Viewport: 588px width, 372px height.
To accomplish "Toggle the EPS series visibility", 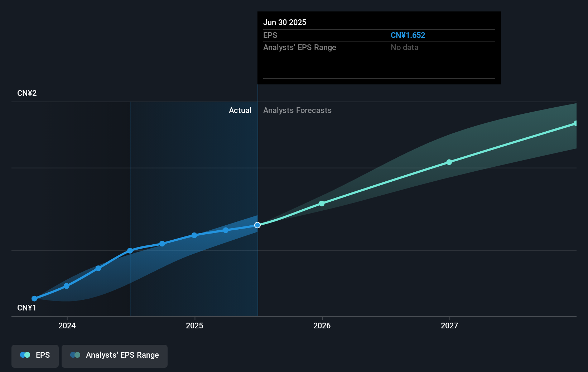I will tap(35, 356).
